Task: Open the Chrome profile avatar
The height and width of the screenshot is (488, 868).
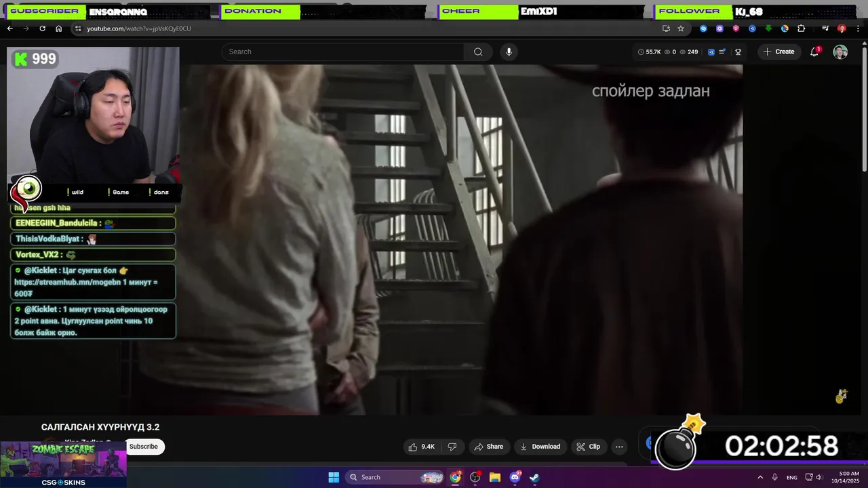Action: (x=842, y=28)
